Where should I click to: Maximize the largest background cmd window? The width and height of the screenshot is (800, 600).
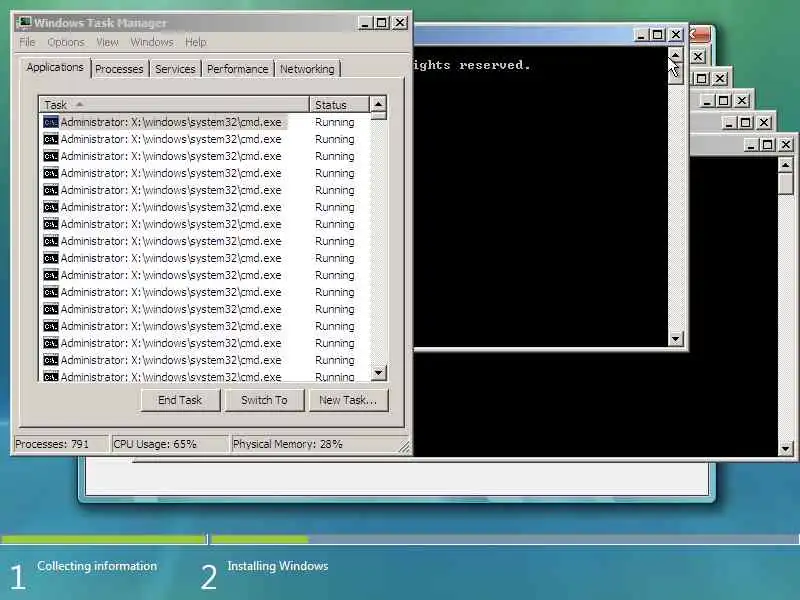pyautogui.click(x=767, y=145)
